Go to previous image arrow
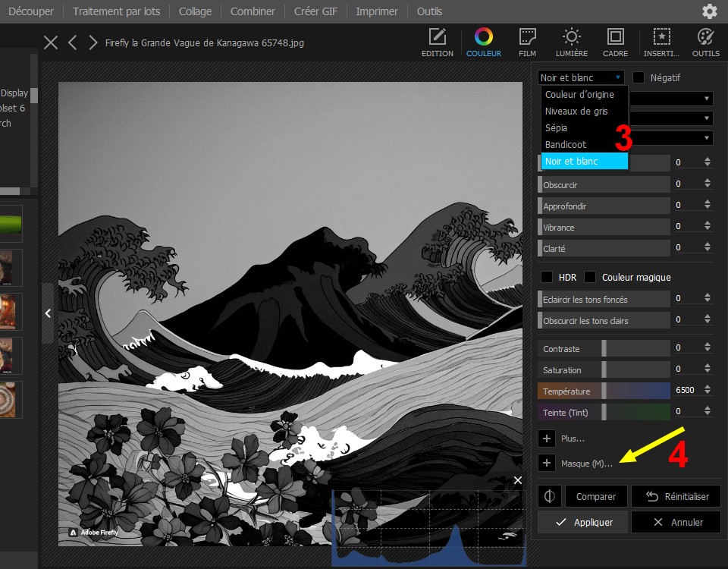Image resolution: width=728 pixels, height=569 pixels. (72, 42)
